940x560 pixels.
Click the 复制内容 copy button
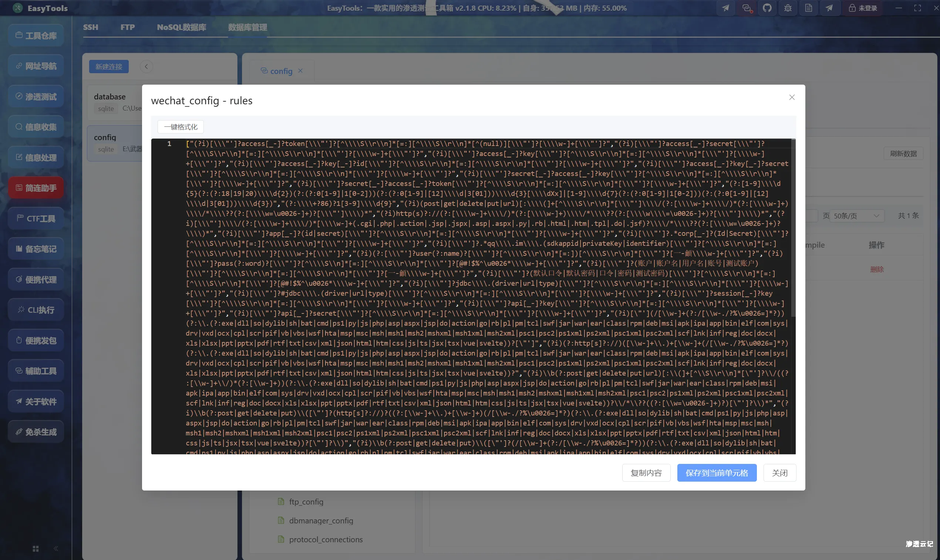(x=646, y=473)
